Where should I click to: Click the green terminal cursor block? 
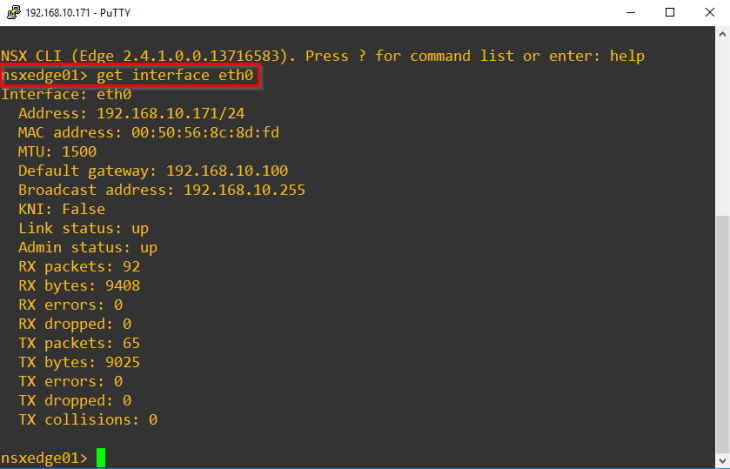pos(100,458)
